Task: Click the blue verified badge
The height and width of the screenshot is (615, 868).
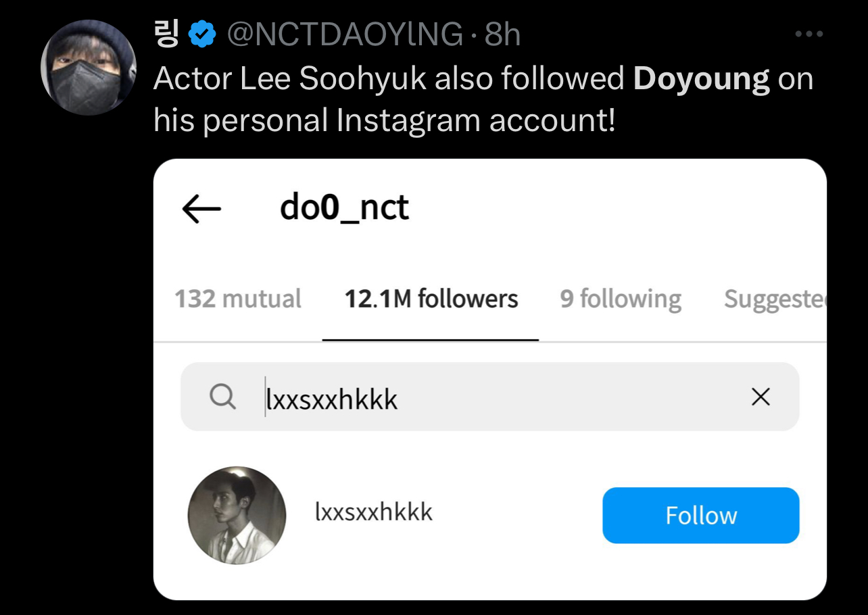Action: [202, 34]
